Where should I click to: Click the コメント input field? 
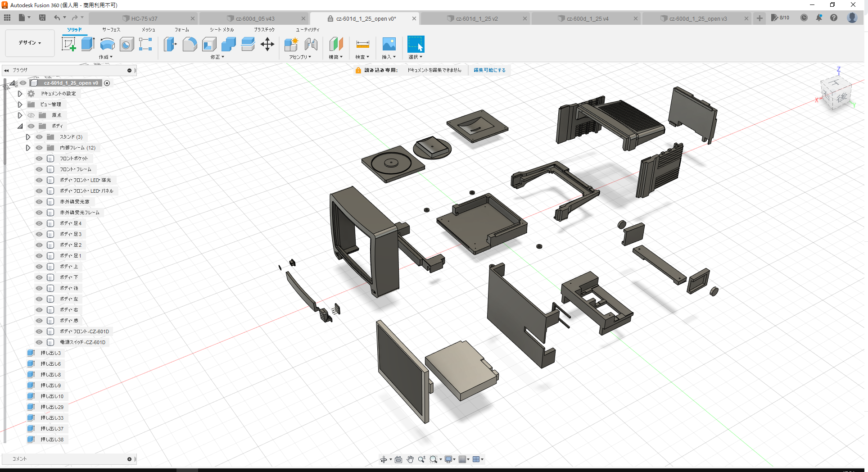(68, 458)
